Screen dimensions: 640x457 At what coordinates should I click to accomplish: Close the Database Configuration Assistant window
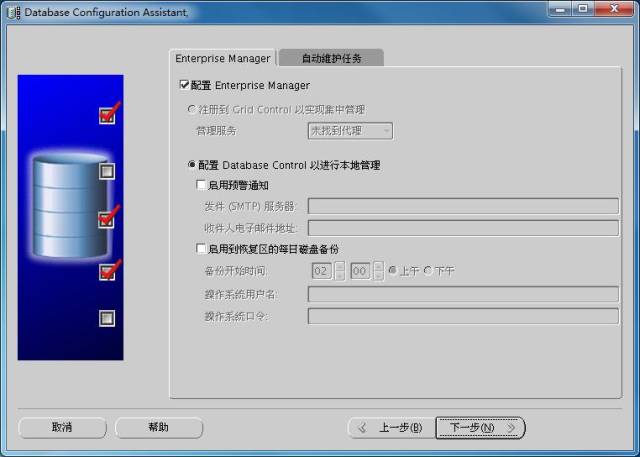pos(614,9)
